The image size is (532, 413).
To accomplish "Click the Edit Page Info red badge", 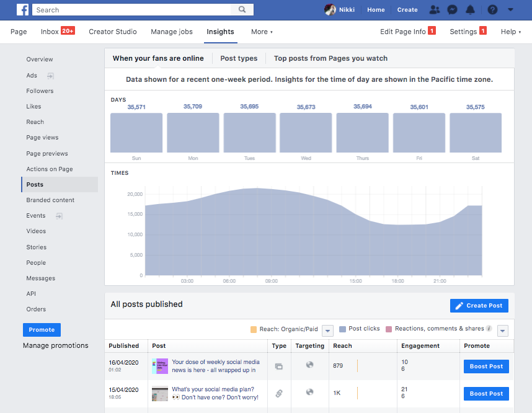I will point(432,31).
